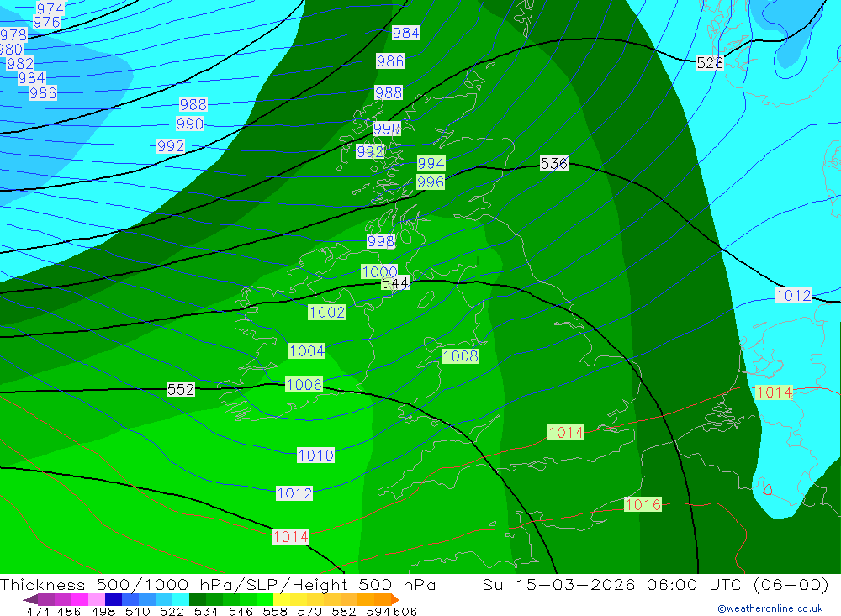Click the '536' height contour label
The image size is (841, 616).
(x=553, y=163)
